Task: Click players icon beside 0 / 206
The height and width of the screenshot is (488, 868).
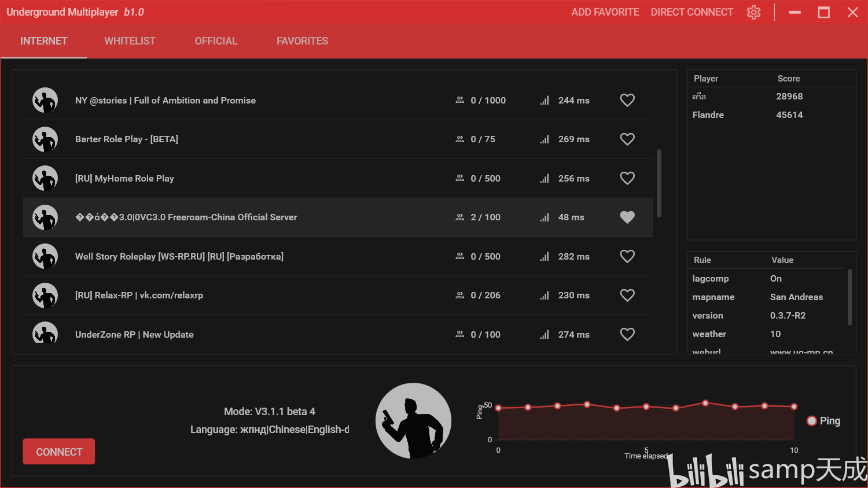Action: click(x=460, y=295)
